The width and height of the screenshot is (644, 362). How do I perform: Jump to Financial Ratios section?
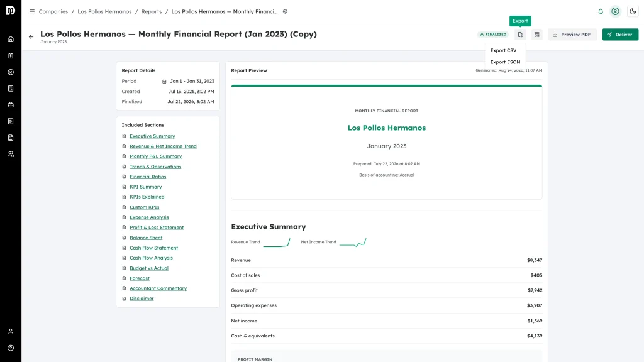coord(148,177)
